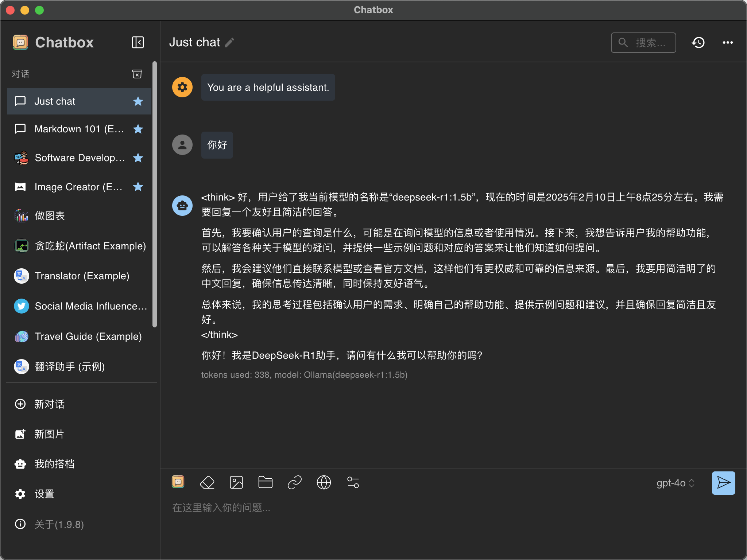Toggle the star on Just chat
Viewport: 747px width, 560px height.
138,101
